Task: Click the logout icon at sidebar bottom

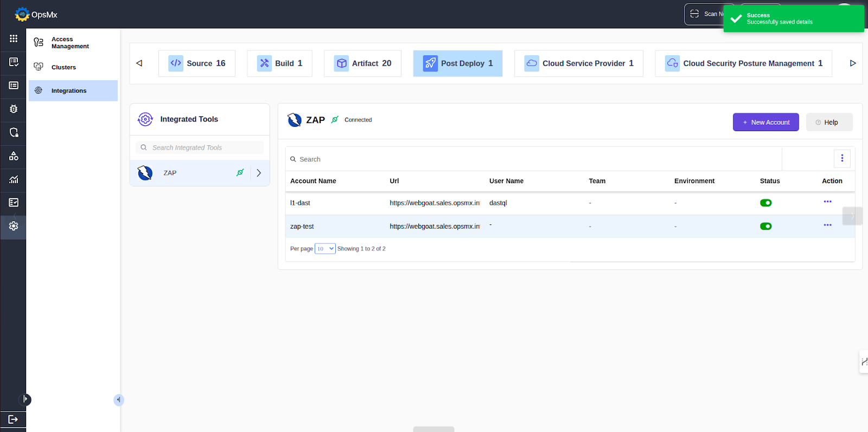Action: pyautogui.click(x=14, y=419)
